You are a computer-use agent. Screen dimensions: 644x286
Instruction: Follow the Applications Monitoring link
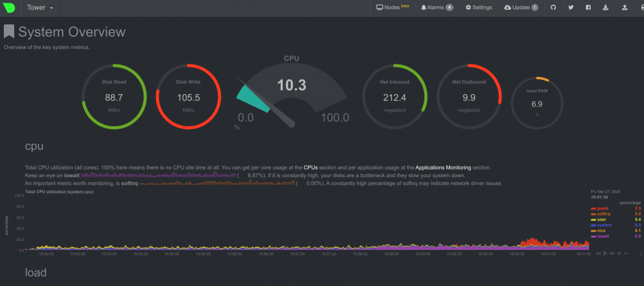click(x=443, y=167)
